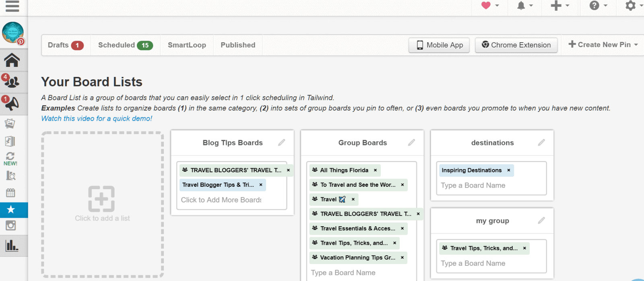Remove Vacation Planning Tips Gr... tag
The image size is (644, 281).
click(402, 258)
